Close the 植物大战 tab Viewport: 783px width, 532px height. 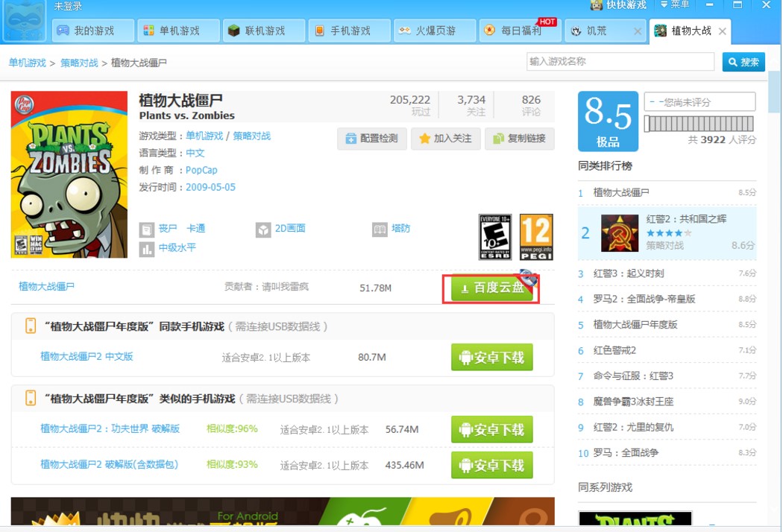(x=722, y=31)
